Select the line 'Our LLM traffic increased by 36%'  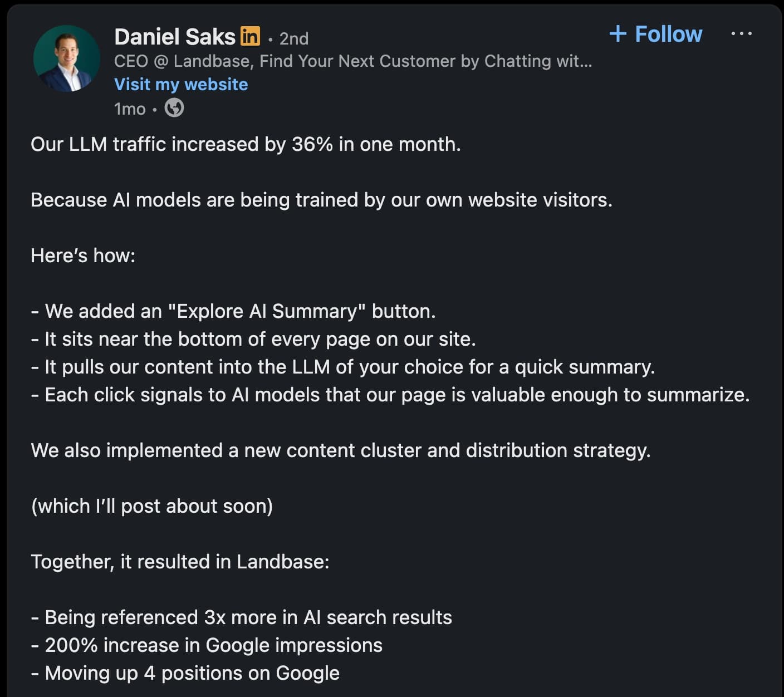pyautogui.click(x=245, y=144)
